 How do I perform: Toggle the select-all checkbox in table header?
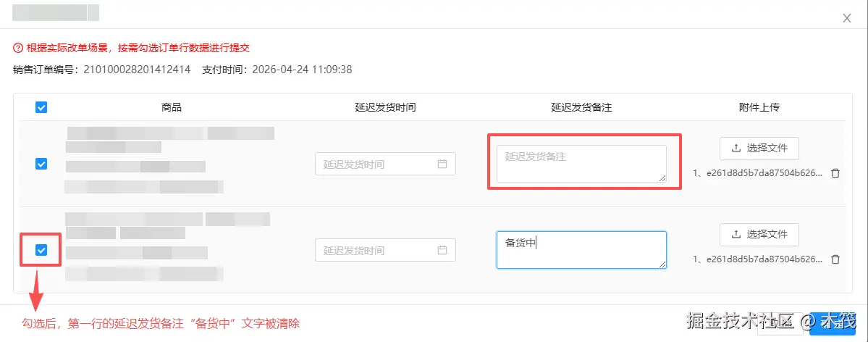(41, 107)
